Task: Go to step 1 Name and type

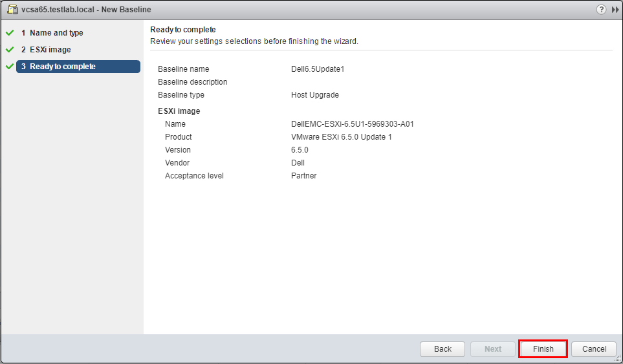Action: 52,33
